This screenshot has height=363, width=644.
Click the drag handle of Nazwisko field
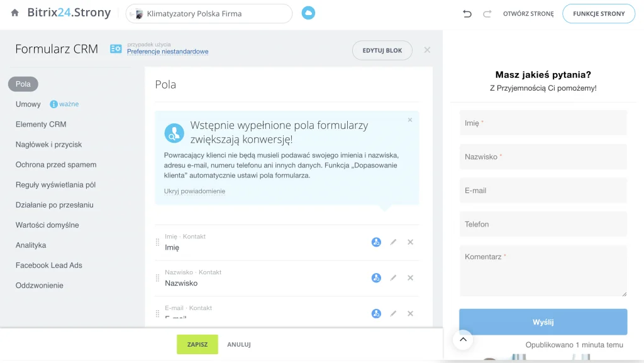point(158,278)
